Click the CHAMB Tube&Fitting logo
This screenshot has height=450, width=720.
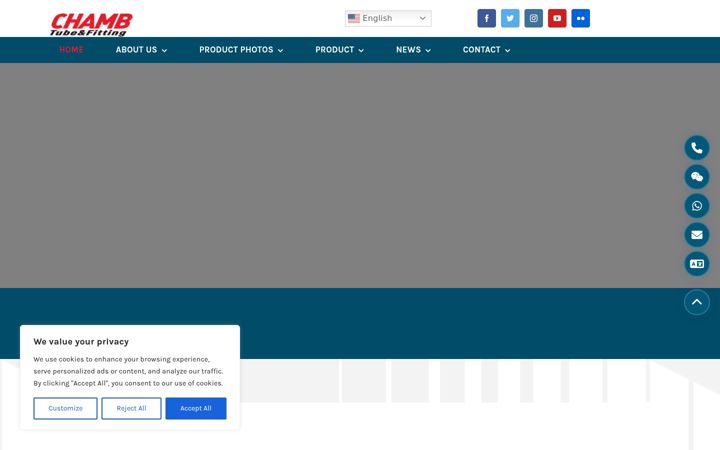(x=91, y=24)
